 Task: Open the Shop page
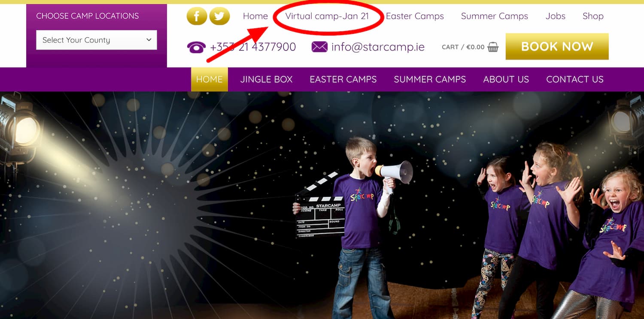coord(593,16)
